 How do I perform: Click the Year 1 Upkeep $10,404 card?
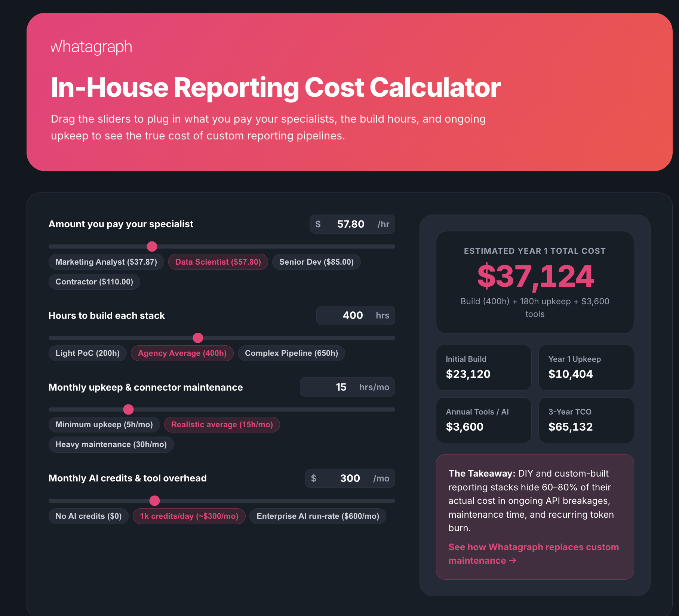(x=586, y=368)
